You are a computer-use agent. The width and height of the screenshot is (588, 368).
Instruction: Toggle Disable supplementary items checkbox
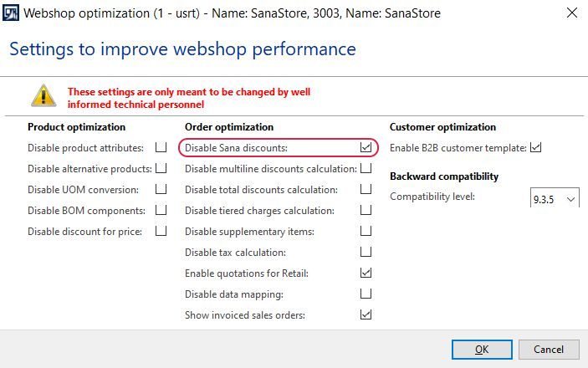click(366, 231)
